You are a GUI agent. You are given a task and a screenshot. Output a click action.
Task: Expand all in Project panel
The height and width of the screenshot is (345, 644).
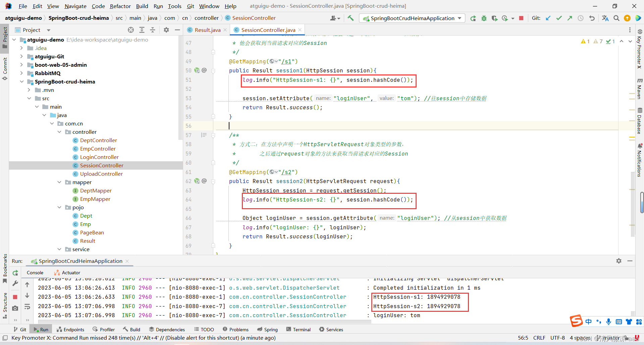[x=142, y=30]
